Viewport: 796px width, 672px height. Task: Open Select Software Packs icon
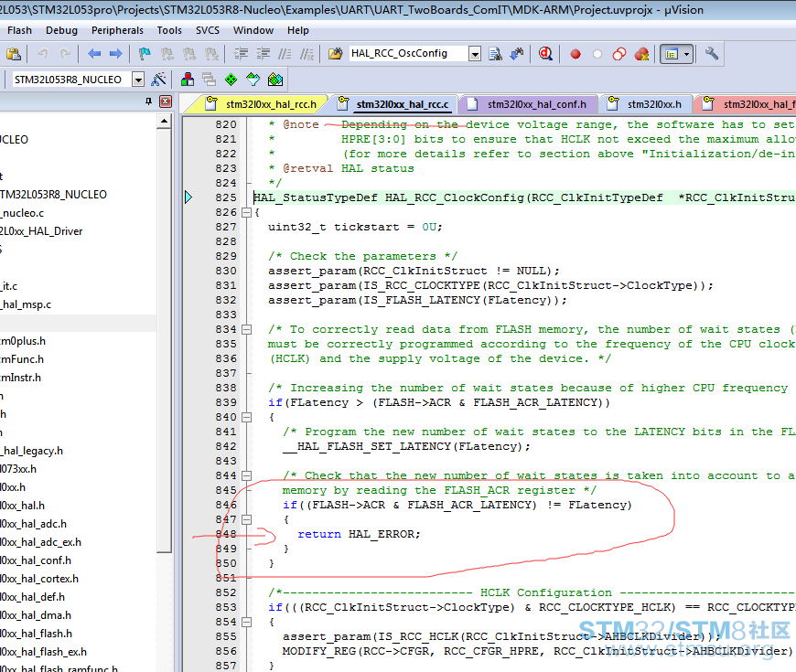pos(253,80)
